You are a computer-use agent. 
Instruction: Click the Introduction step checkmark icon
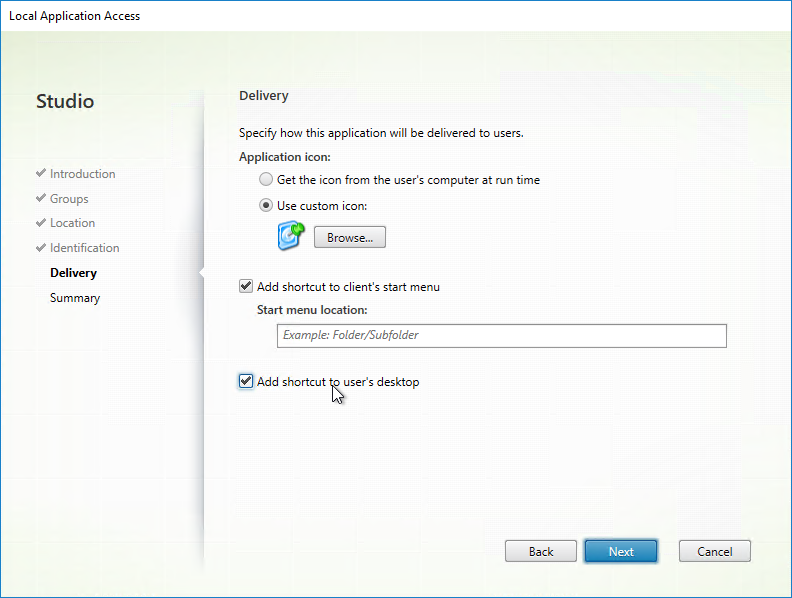[41, 173]
